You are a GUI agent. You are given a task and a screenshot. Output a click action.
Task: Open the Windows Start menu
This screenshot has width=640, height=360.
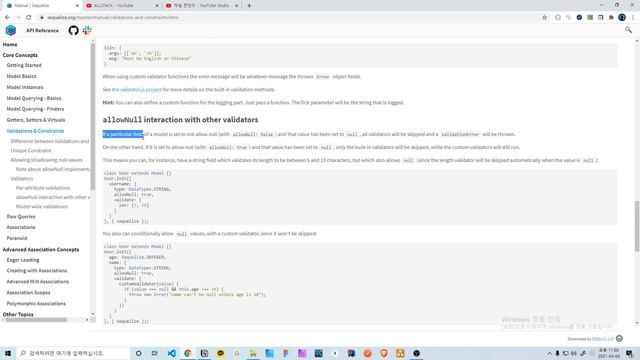click(8, 353)
